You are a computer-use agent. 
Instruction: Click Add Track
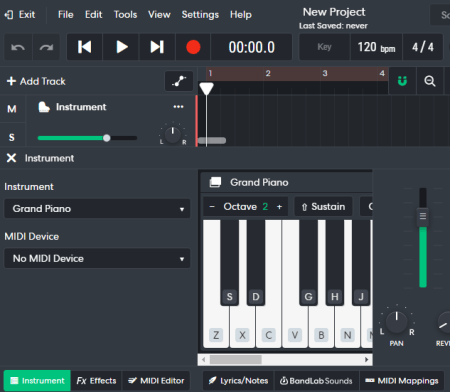tap(36, 81)
